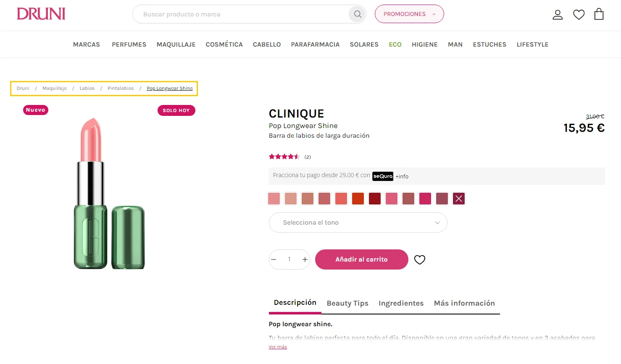Select the crossed-out shade swatch icon
Screen dimensions: 621x364
click(x=458, y=198)
